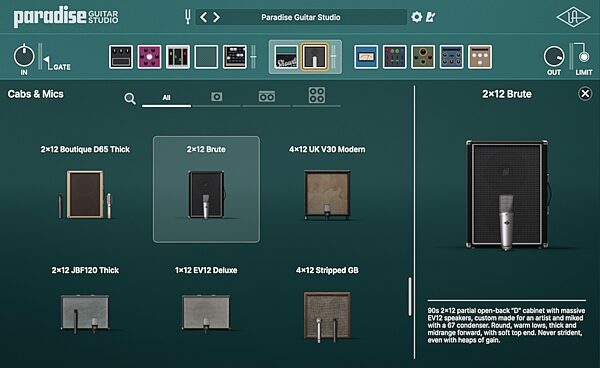Viewport: 600px width, 368px height.
Task: Switch to the All cabs tab
Action: 166,98
